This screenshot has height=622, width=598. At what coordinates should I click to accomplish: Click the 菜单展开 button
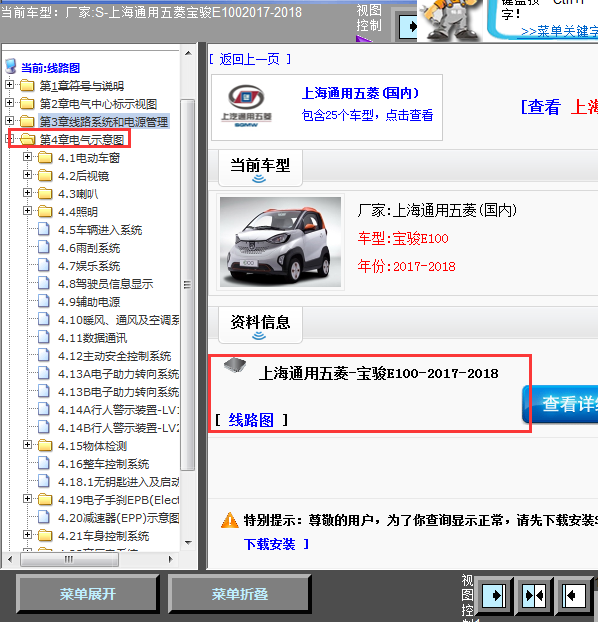88,594
